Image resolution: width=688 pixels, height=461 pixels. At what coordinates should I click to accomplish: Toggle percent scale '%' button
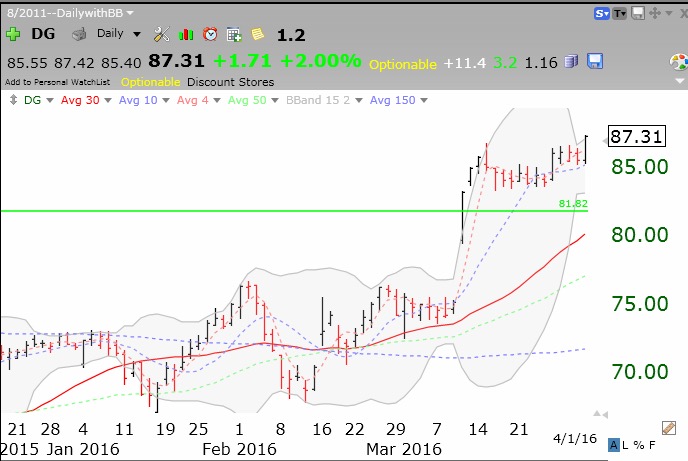639,446
